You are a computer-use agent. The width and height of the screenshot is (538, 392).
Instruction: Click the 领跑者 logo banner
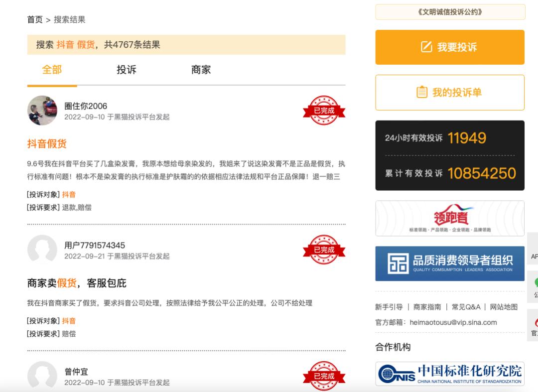(x=449, y=218)
